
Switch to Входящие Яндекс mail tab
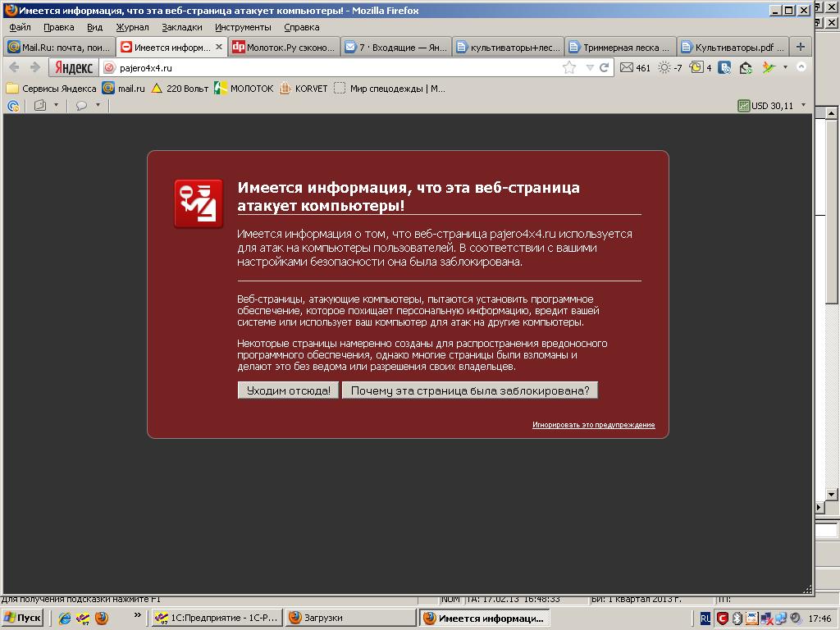[x=396, y=47]
